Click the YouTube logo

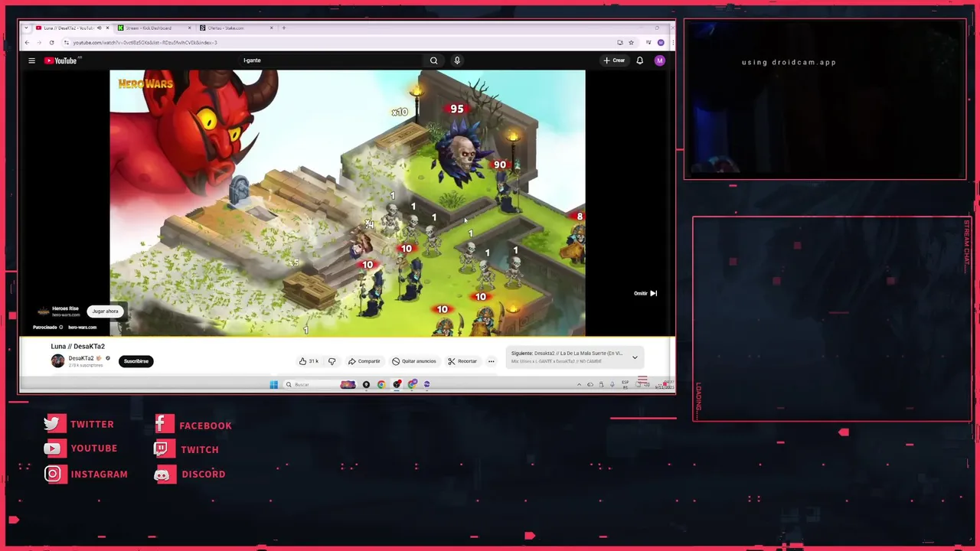pyautogui.click(x=62, y=60)
